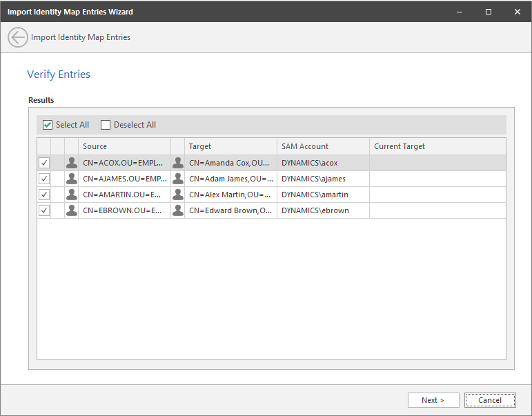
Task: Click user icon beside Amanda Cox target
Action: [178, 163]
